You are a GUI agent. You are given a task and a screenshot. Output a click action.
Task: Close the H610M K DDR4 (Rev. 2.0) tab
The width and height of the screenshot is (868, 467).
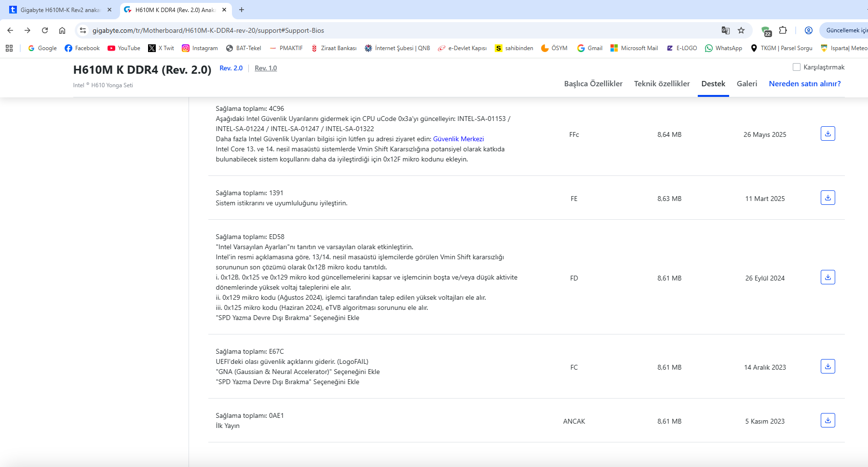tap(224, 10)
